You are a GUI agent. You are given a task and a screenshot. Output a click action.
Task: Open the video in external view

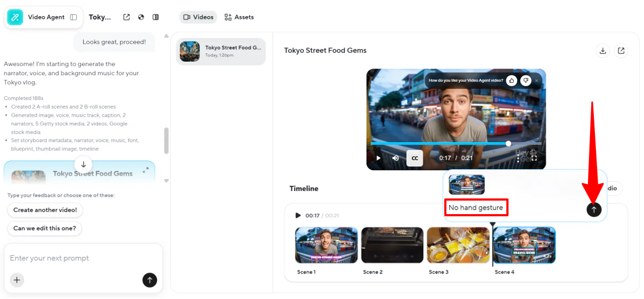[621, 51]
